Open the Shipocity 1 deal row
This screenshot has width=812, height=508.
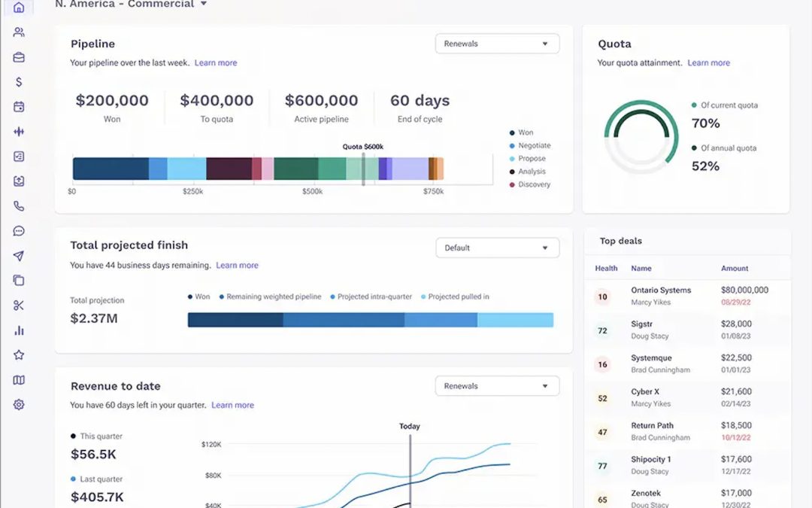point(687,466)
